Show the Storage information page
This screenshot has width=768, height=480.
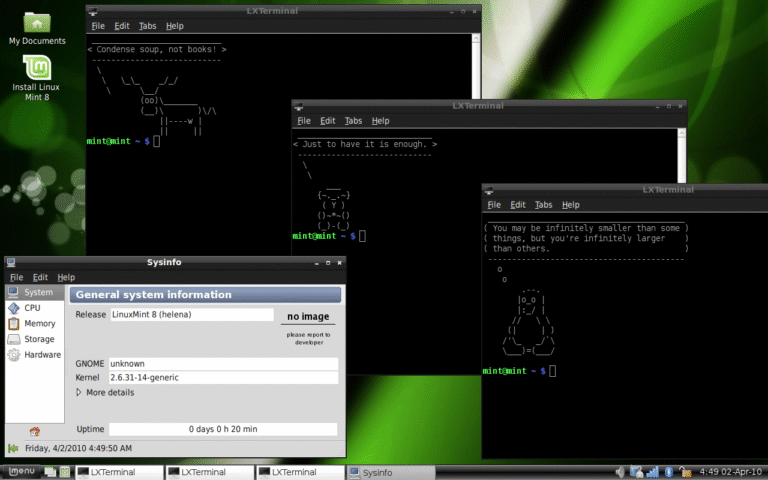[39, 339]
